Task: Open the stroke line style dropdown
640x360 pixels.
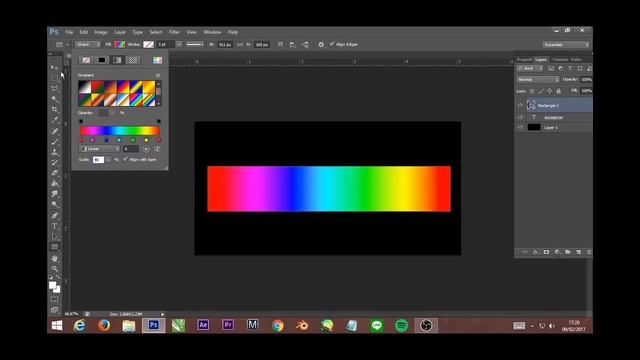Action: (x=195, y=44)
